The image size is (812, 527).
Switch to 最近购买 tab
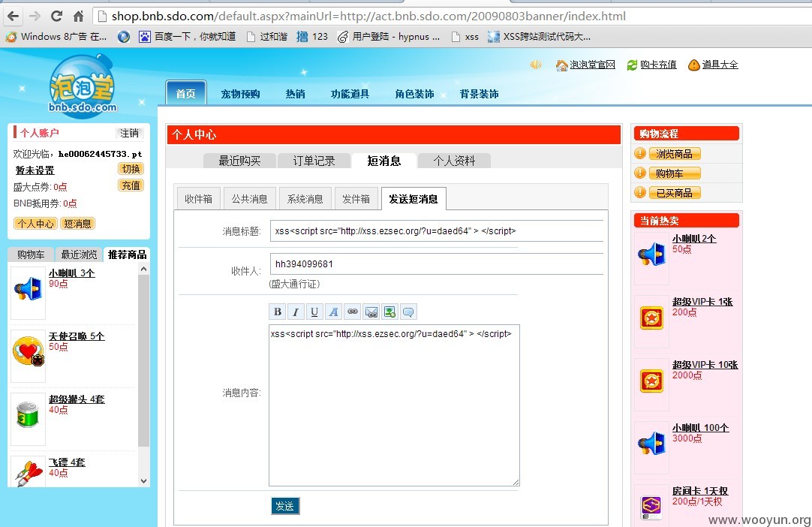point(239,161)
